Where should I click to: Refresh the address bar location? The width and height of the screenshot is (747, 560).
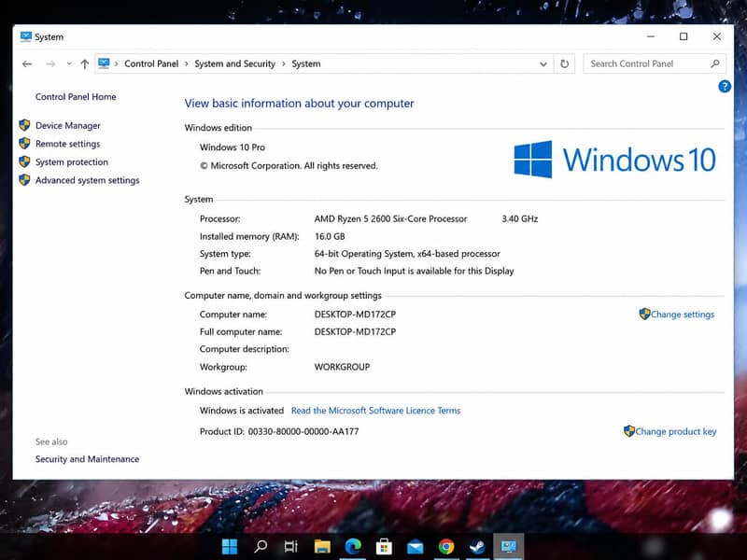click(x=565, y=63)
